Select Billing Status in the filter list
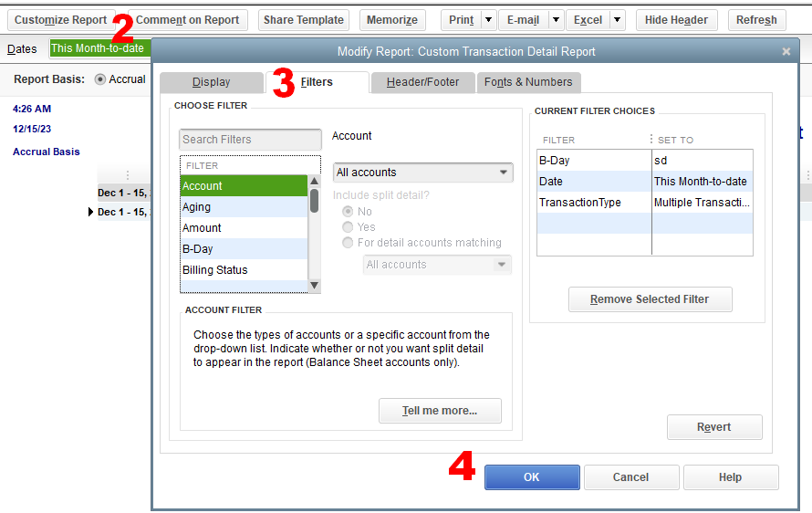 click(244, 270)
